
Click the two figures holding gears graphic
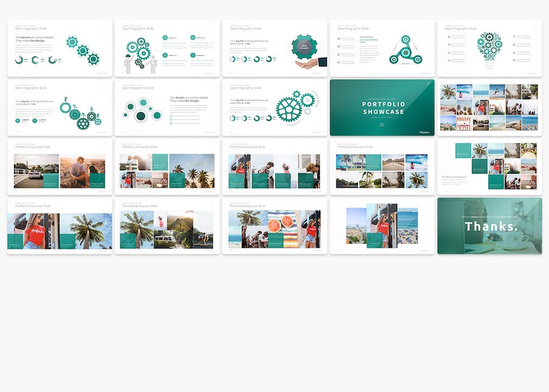[x=141, y=54]
